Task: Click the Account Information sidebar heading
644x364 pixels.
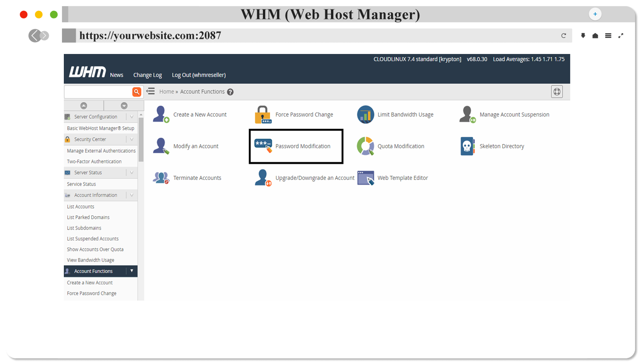Action: (96, 195)
